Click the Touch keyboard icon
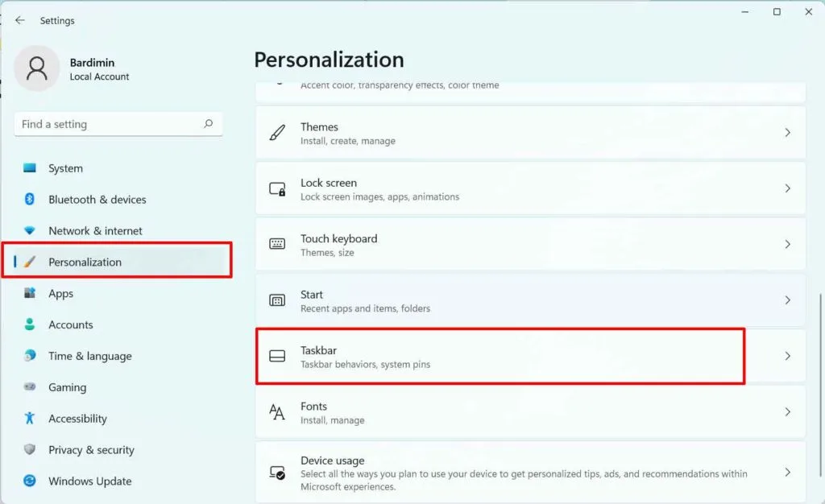Screen dimensions: 825x504 pyautogui.click(x=277, y=244)
